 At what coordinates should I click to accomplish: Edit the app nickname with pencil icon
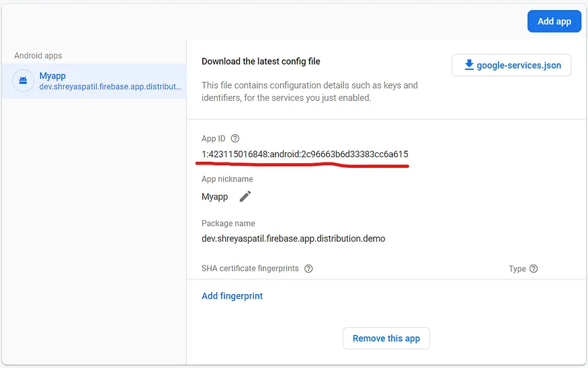point(245,196)
